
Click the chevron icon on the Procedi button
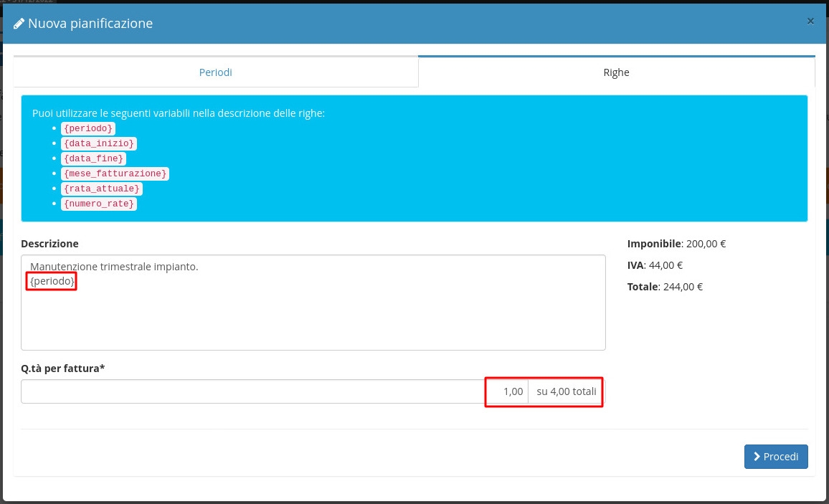[x=757, y=457]
